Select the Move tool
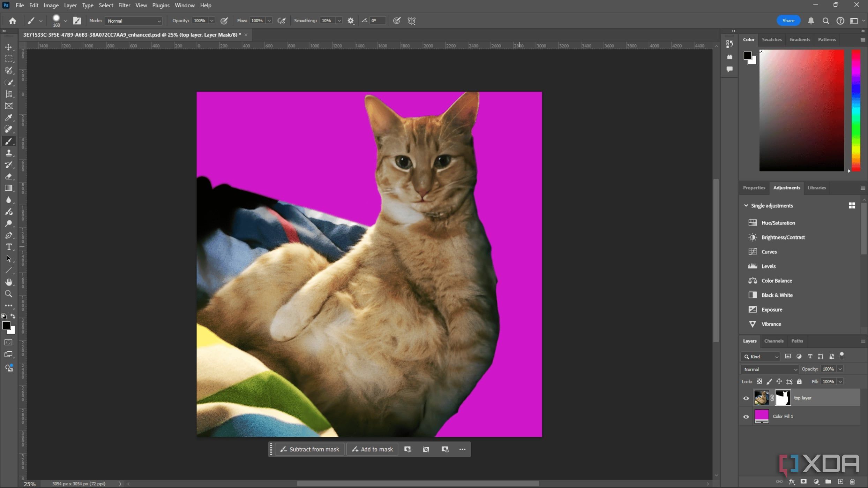This screenshot has width=868, height=488. (x=8, y=47)
